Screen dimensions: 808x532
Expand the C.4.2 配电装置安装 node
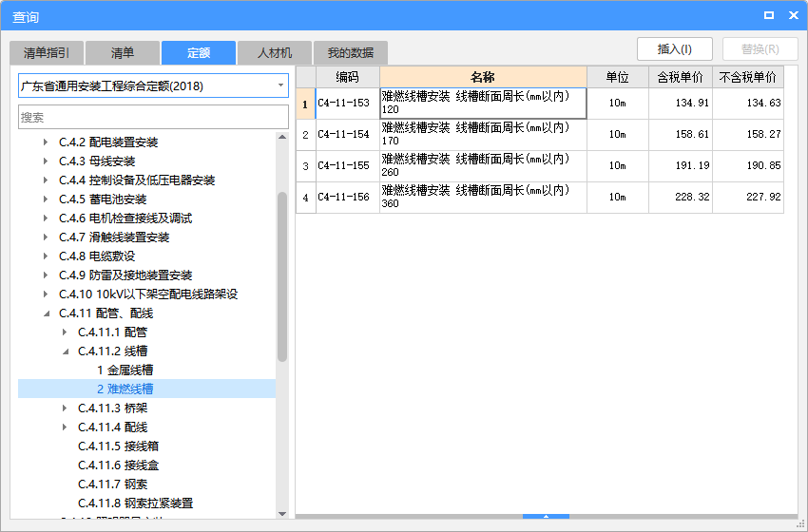(x=46, y=142)
